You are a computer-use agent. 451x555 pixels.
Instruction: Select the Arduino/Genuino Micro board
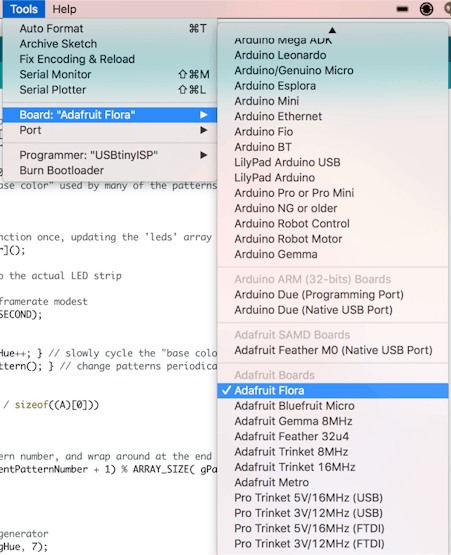(x=333, y=70)
